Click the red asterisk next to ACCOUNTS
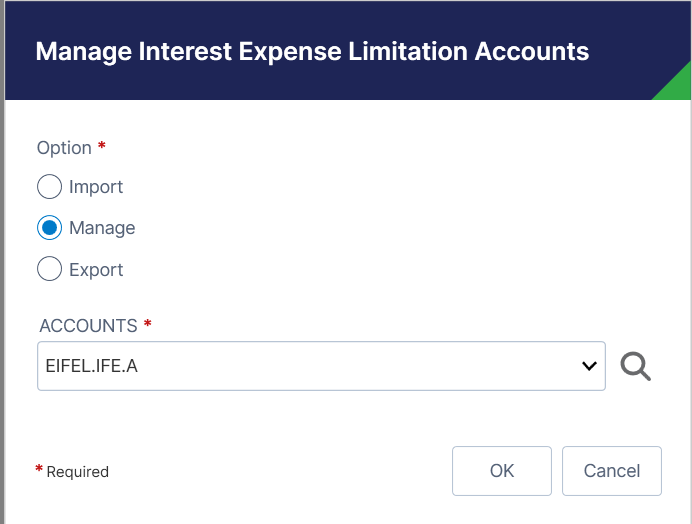The image size is (692, 524). [x=148, y=325]
